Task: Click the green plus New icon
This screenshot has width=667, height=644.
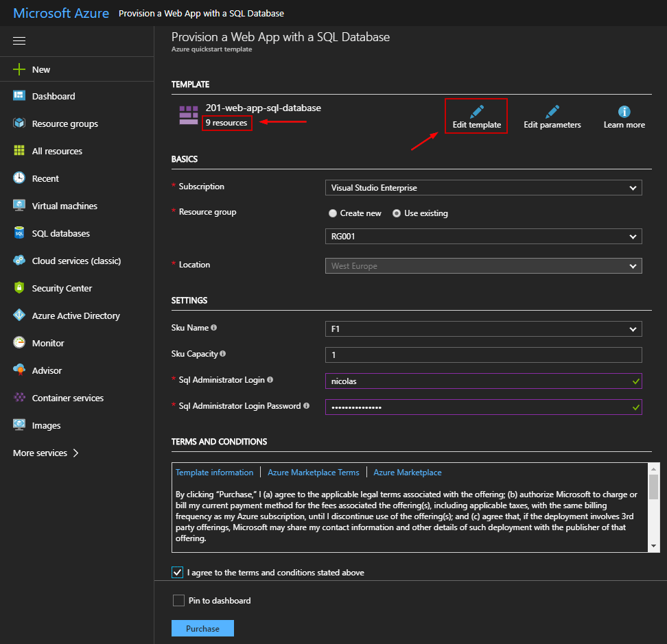Action: tap(19, 69)
